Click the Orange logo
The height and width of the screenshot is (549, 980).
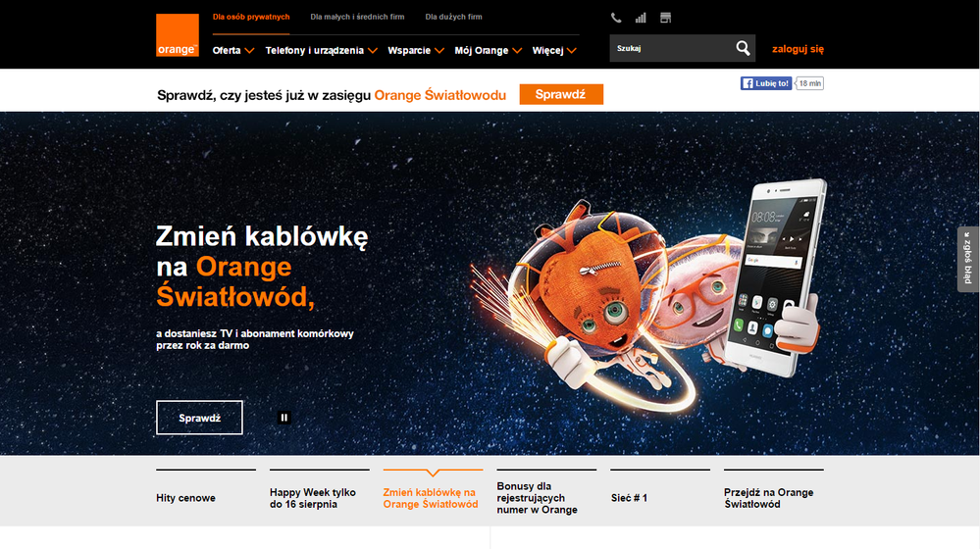(178, 35)
